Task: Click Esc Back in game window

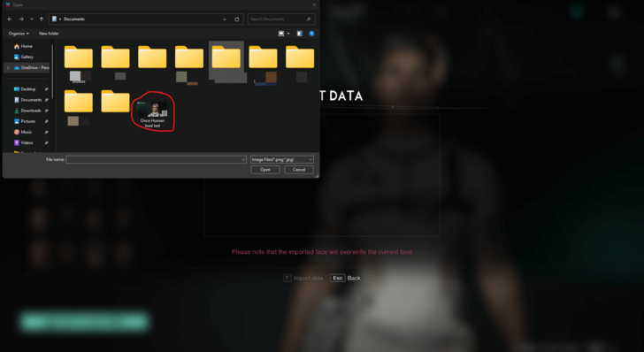Action: click(345, 278)
